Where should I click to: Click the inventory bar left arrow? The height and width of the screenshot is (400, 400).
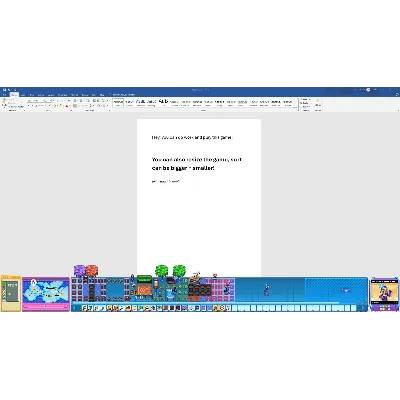(x=74, y=308)
